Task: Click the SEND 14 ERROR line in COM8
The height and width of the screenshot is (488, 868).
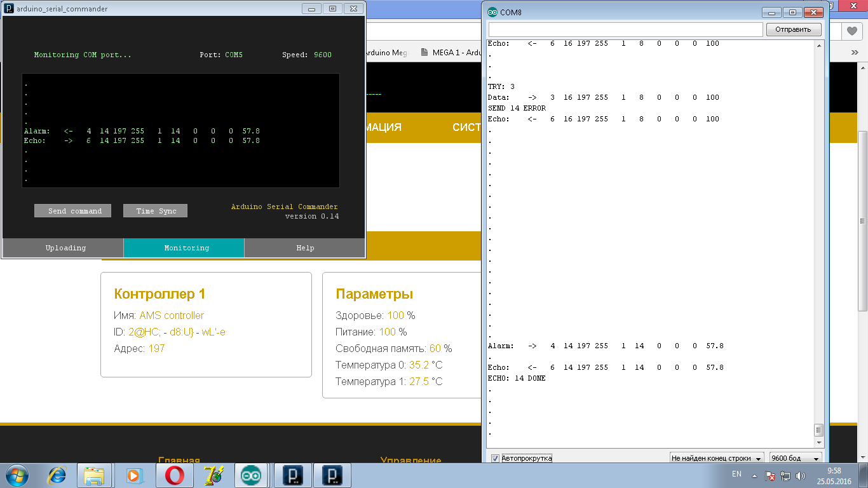Action: click(517, 109)
